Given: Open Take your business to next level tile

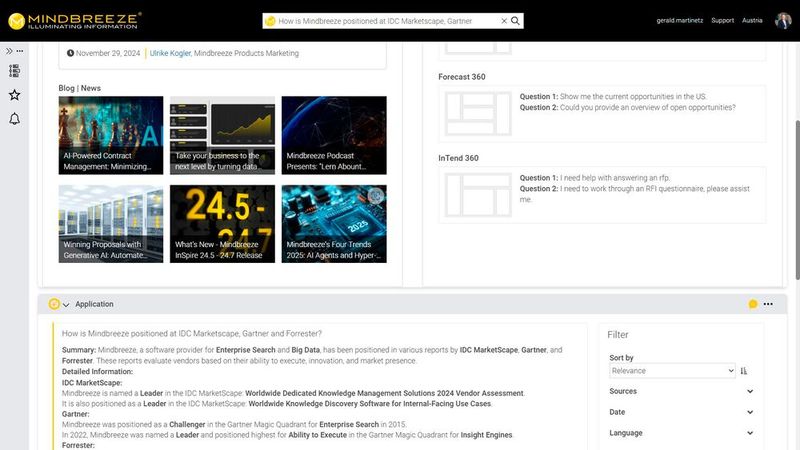Looking at the screenshot, I should [222, 135].
